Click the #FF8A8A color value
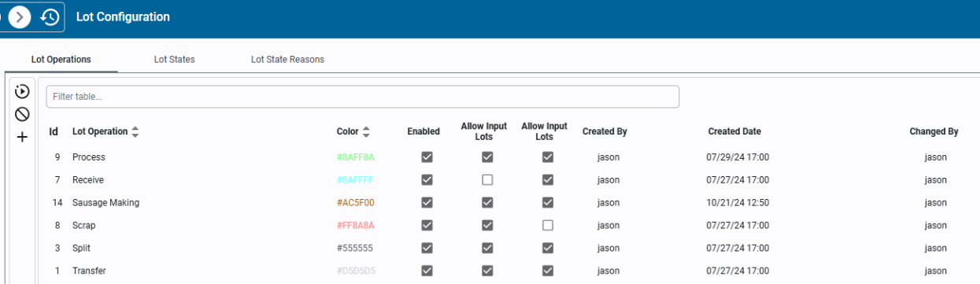This screenshot has width=980, height=284. (355, 226)
